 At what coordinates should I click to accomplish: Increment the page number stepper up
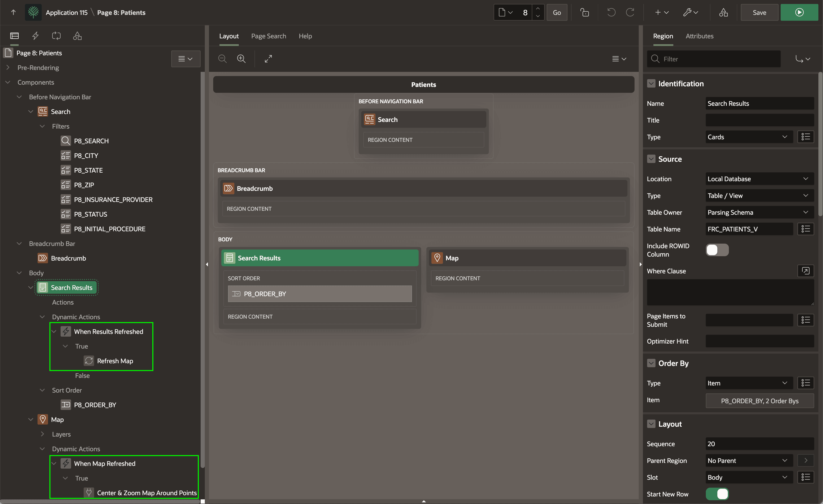point(538,9)
